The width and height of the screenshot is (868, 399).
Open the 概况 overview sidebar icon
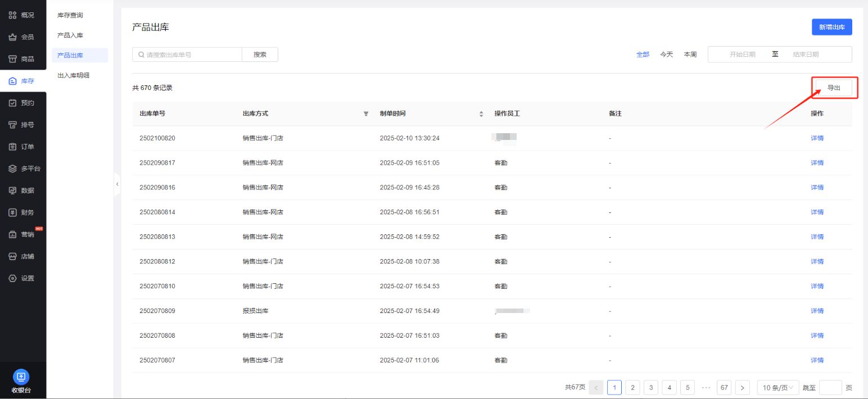coord(12,15)
